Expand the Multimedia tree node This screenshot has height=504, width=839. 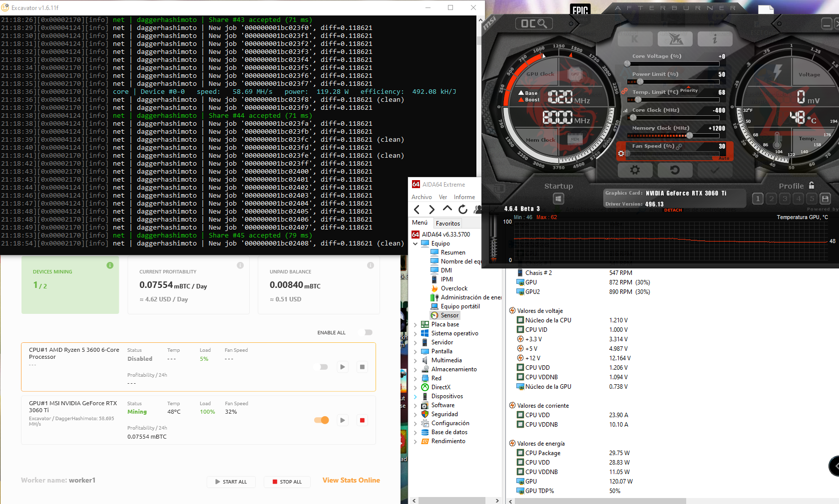tap(416, 360)
